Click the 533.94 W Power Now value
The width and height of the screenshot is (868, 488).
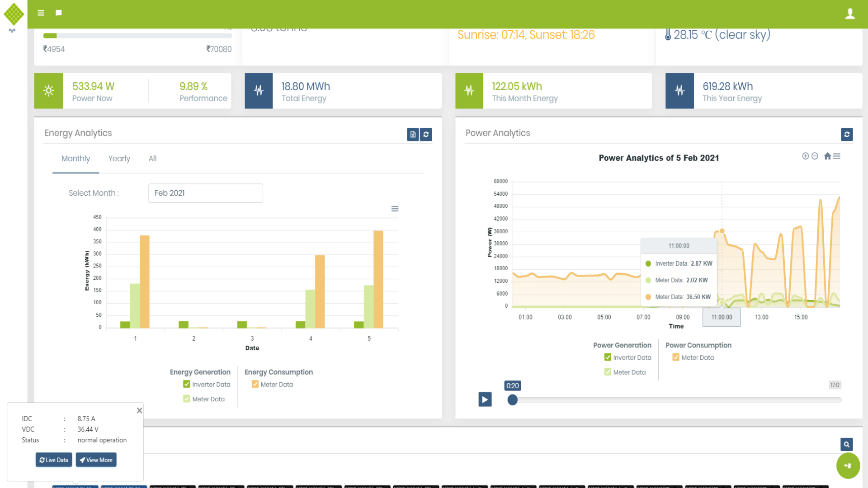point(94,86)
